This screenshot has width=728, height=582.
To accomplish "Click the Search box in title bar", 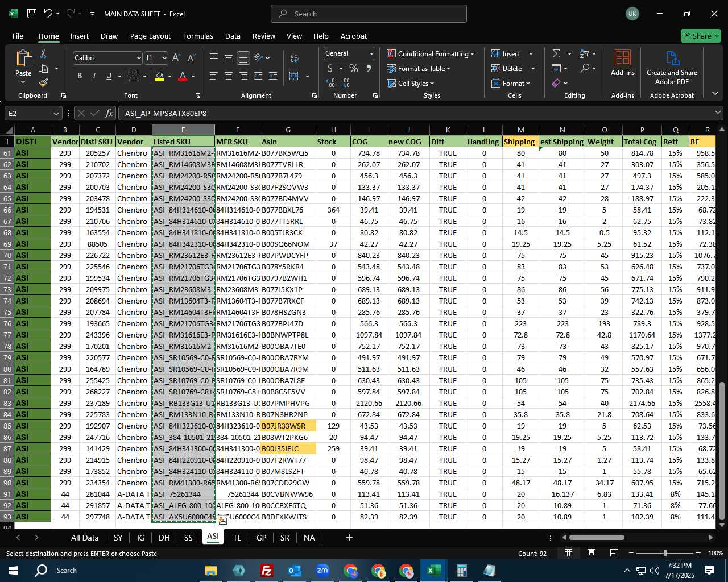I will (369, 14).
